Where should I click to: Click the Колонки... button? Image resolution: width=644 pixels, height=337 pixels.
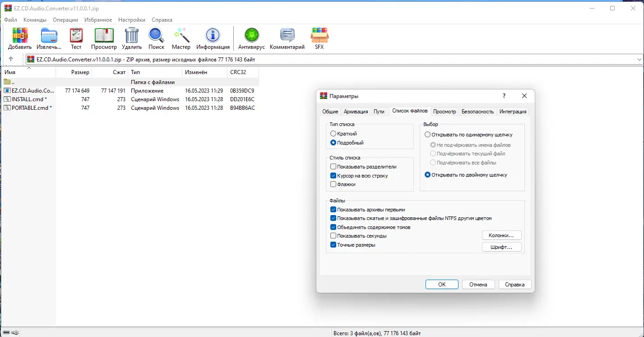click(x=501, y=235)
